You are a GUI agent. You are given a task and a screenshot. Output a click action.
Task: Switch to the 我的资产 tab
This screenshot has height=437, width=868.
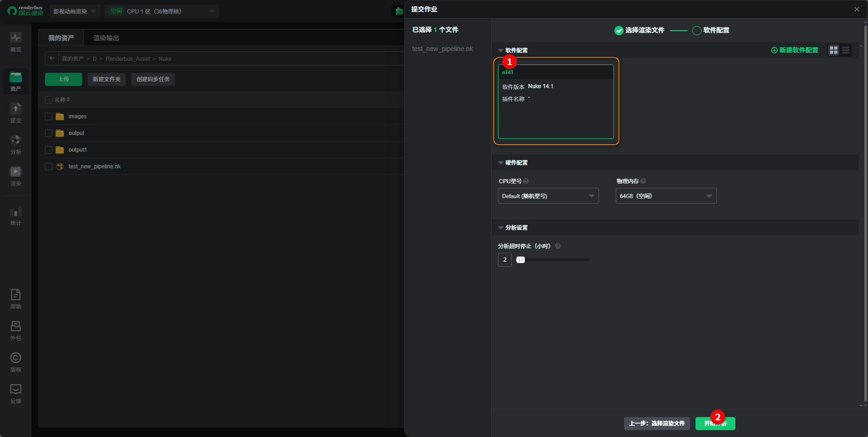[x=61, y=38]
